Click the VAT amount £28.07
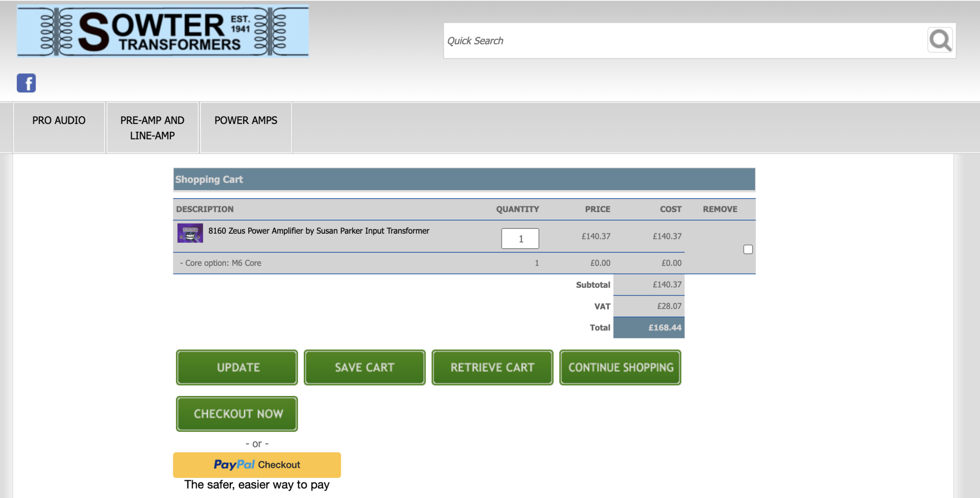The height and width of the screenshot is (498, 980). coord(669,306)
